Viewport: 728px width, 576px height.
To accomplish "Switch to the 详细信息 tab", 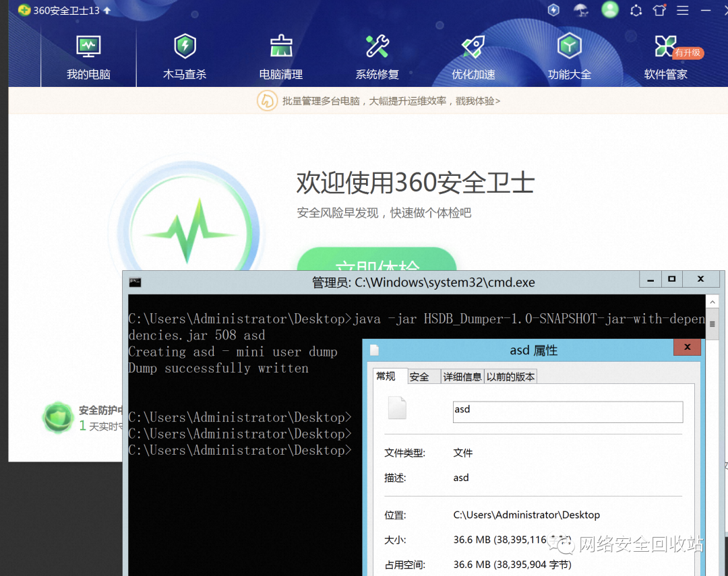I will [462, 377].
